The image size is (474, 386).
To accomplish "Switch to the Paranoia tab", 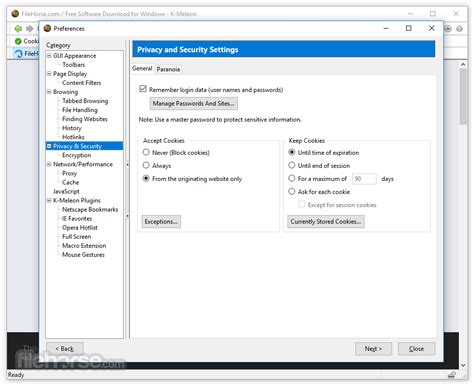I will [168, 69].
